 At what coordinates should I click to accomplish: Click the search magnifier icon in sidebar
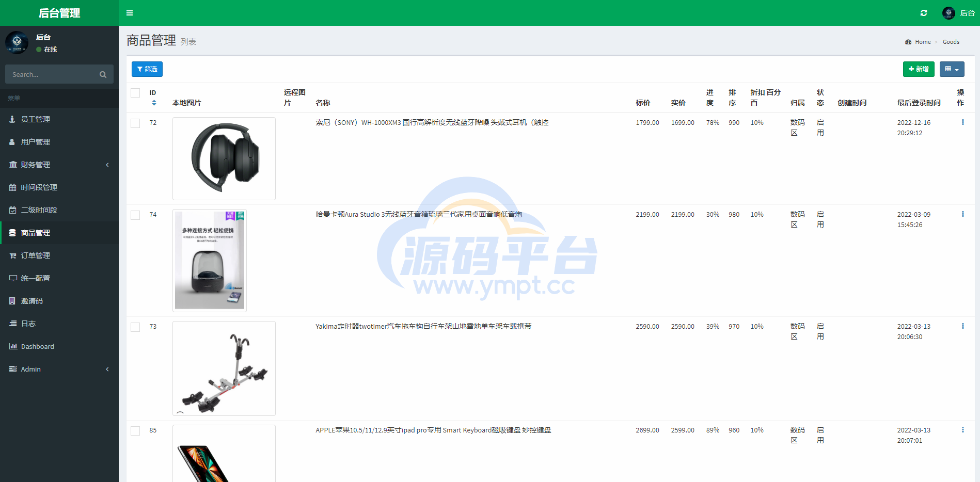tap(103, 74)
